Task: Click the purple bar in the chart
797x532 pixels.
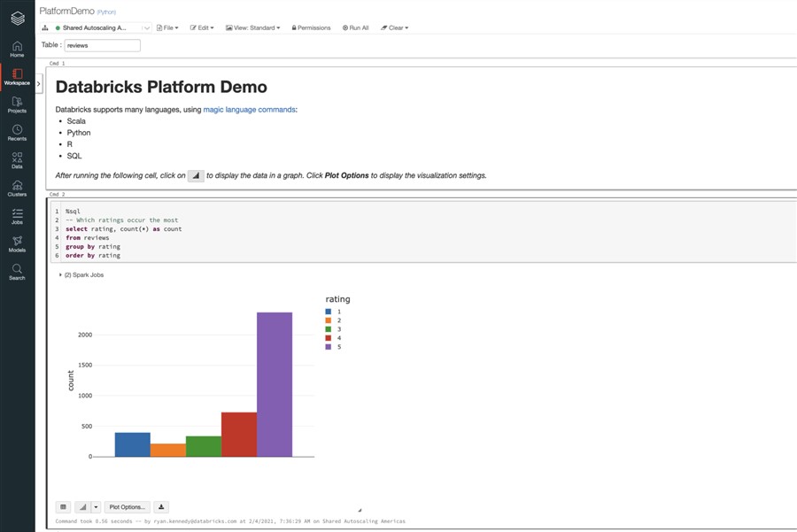Action: [x=275, y=385]
